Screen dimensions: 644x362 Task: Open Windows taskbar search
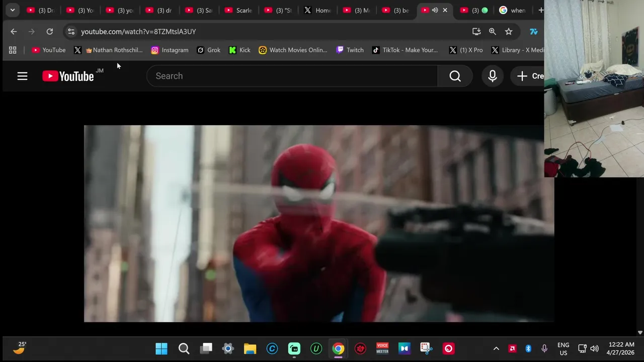click(184, 348)
